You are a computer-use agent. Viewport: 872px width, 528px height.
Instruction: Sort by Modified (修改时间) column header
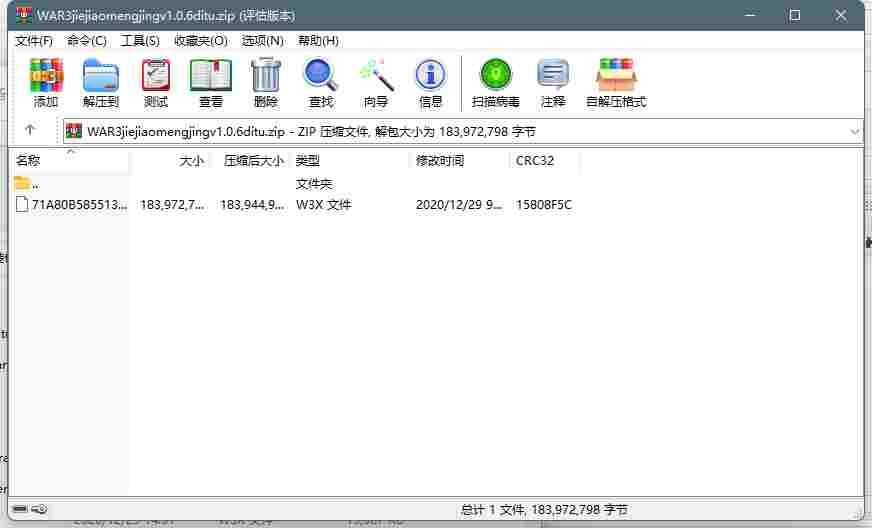click(460, 161)
